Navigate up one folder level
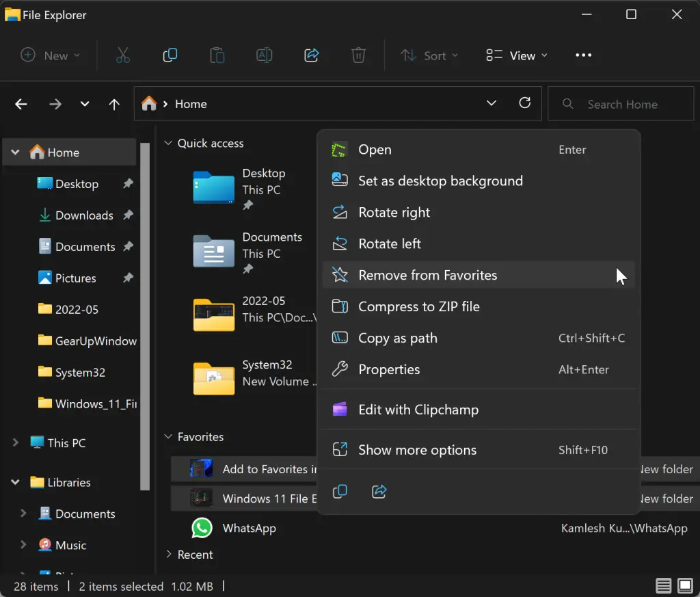Image resolution: width=700 pixels, height=597 pixels. (x=114, y=104)
